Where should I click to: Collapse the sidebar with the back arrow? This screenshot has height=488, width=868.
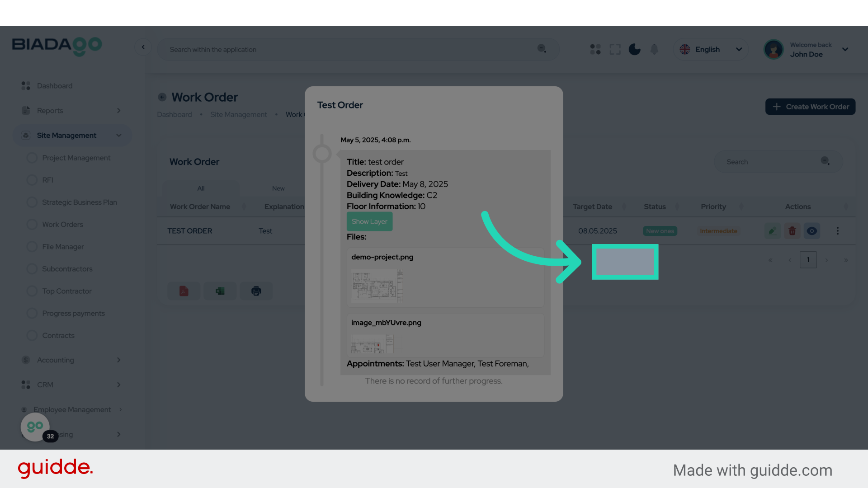coord(143,47)
